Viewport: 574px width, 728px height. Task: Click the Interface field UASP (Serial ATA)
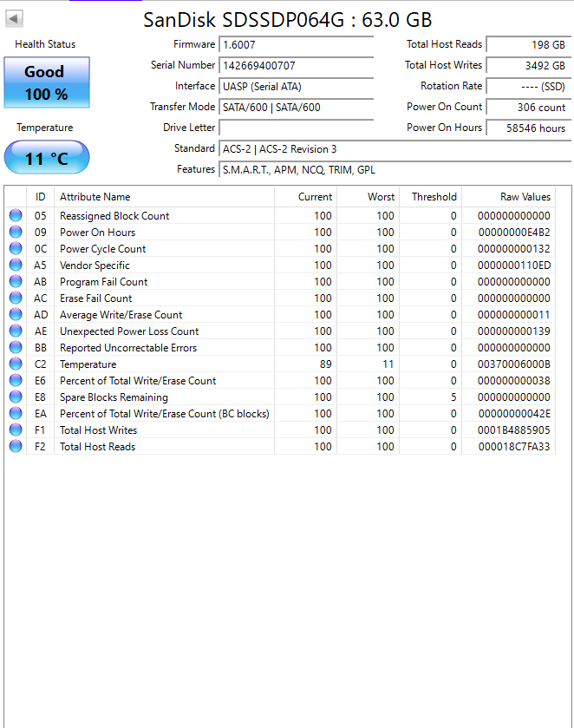296,87
